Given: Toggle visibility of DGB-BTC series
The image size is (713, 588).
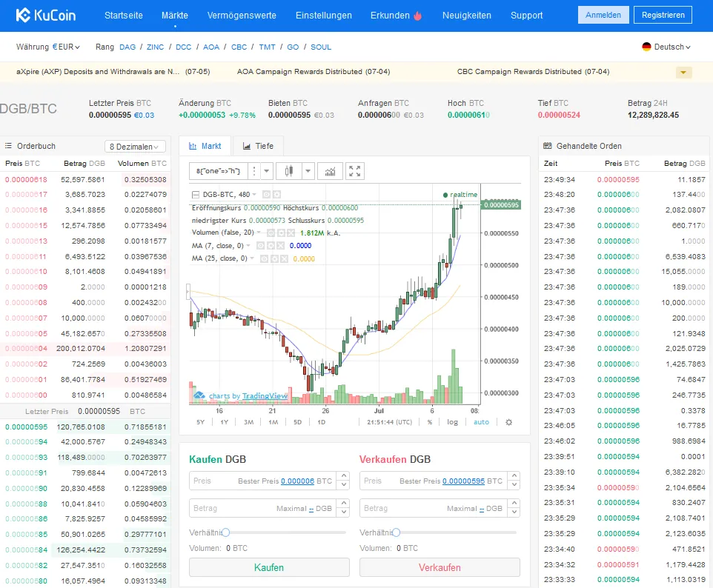Looking at the screenshot, I should click(267, 195).
